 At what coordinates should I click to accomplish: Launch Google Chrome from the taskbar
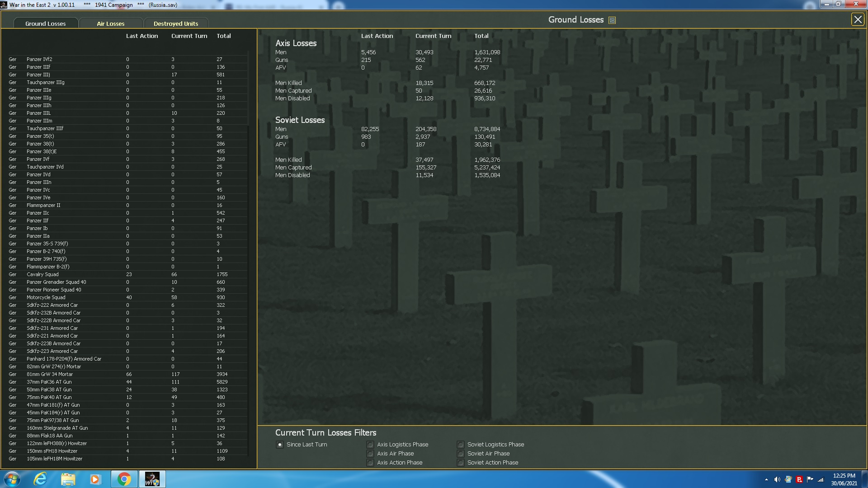(124, 479)
